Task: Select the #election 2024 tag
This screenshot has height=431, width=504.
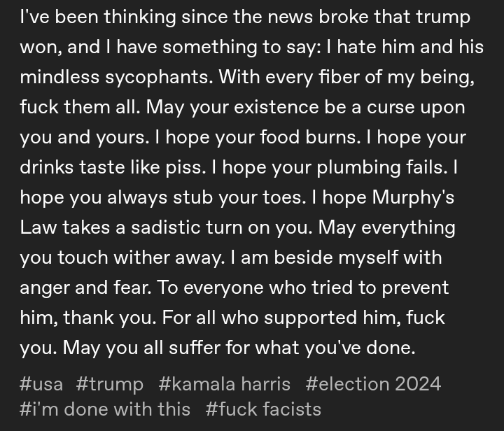Action: click(373, 384)
